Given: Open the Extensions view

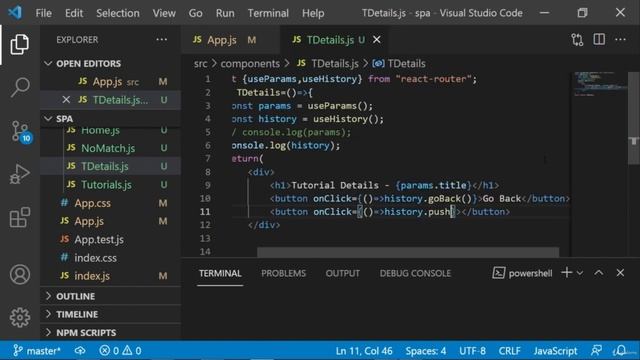Looking at the screenshot, I should tap(20, 217).
